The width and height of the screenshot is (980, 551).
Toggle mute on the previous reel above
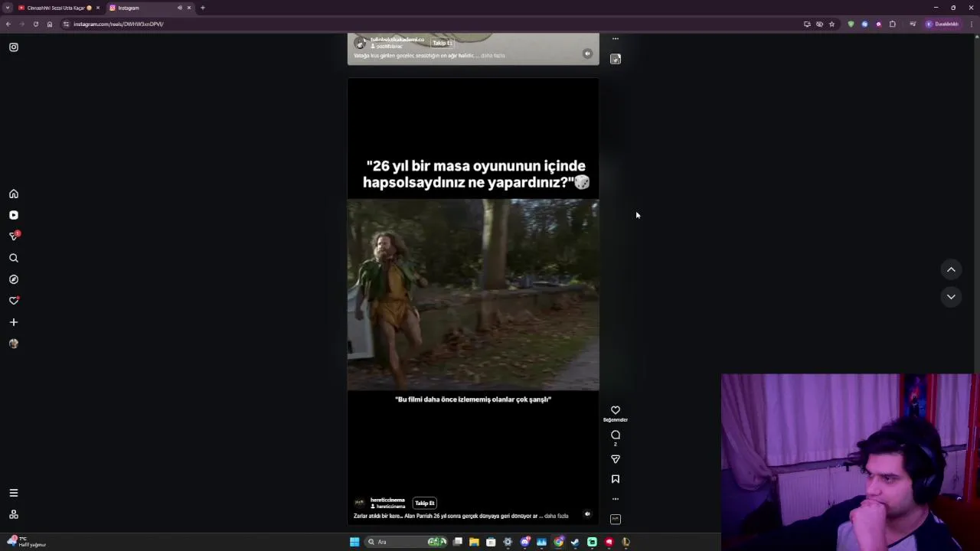pyautogui.click(x=587, y=54)
